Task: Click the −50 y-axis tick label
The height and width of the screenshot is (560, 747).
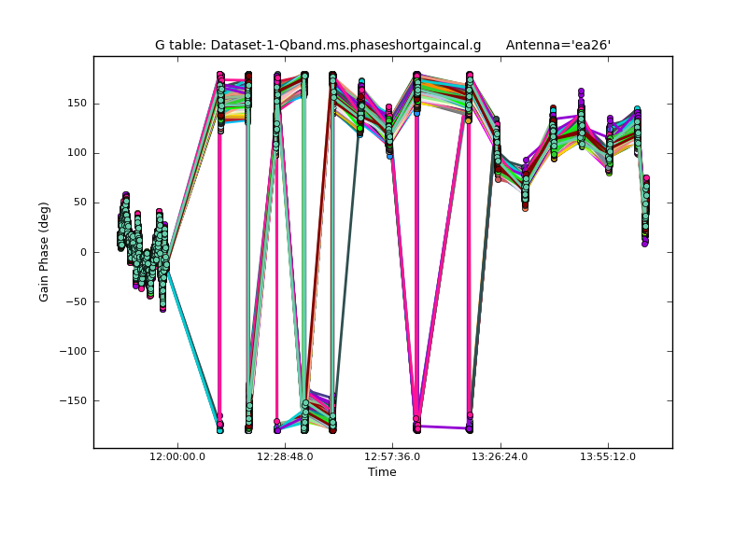Action: pos(75,302)
